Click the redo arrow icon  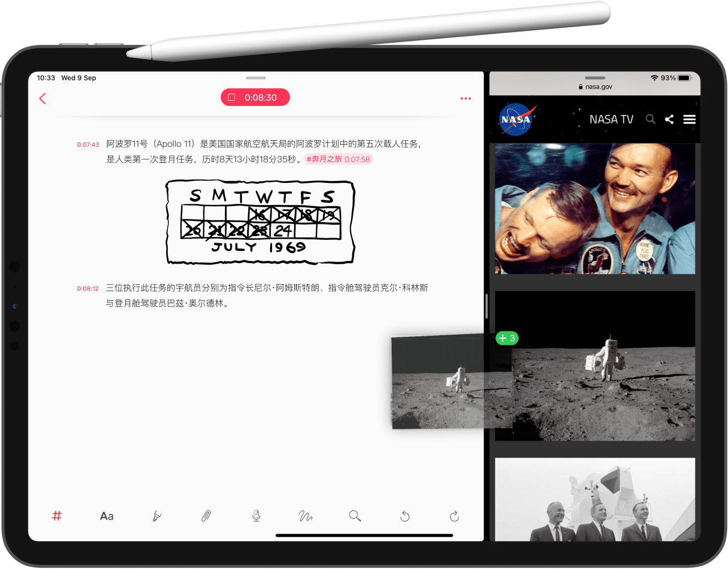[454, 516]
